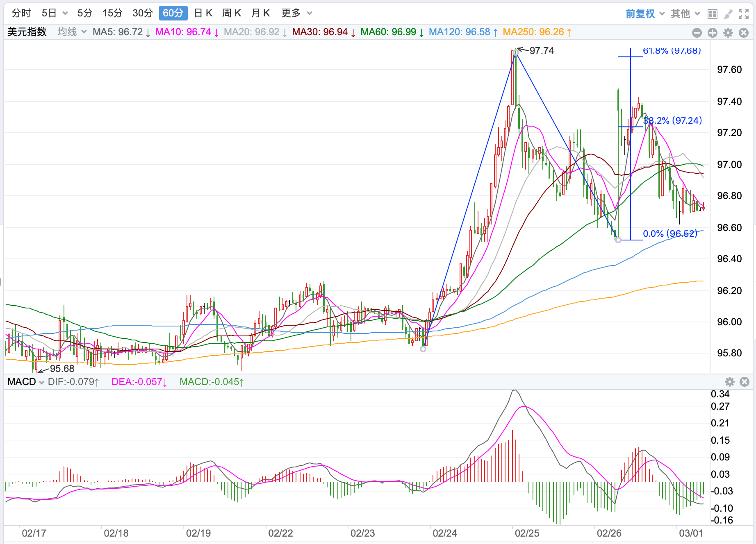Open the 前复权 adjustment dropdown
756x544 pixels.
coord(645,14)
